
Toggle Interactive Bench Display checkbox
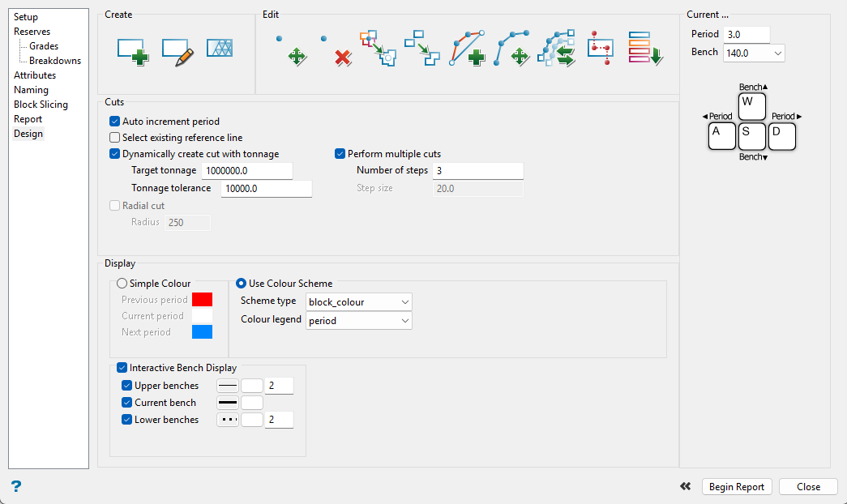[122, 368]
